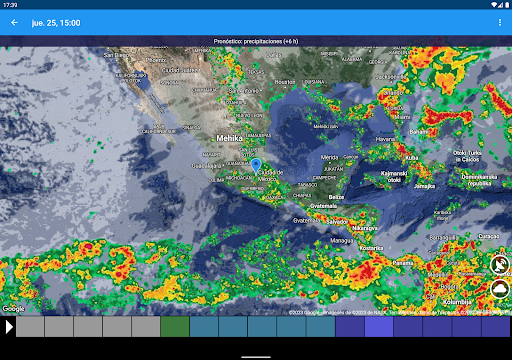The width and height of the screenshot is (512, 360).
Task: Click the Wi-Fi status bar icon
Action: [494, 5]
